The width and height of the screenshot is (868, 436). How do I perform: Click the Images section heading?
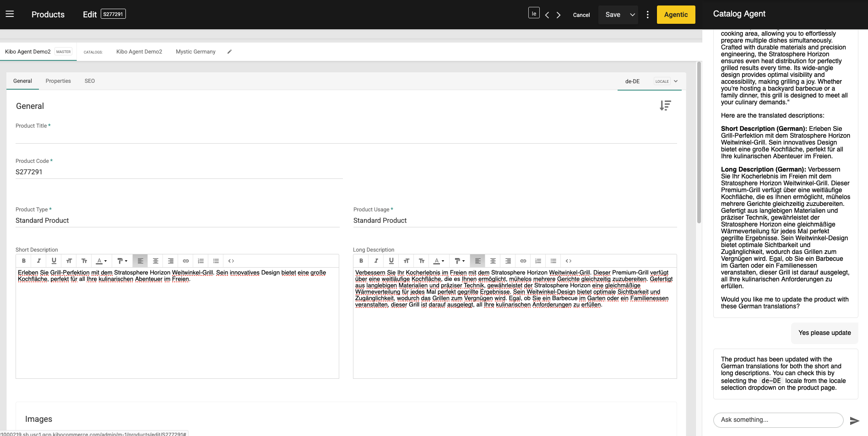click(x=38, y=419)
